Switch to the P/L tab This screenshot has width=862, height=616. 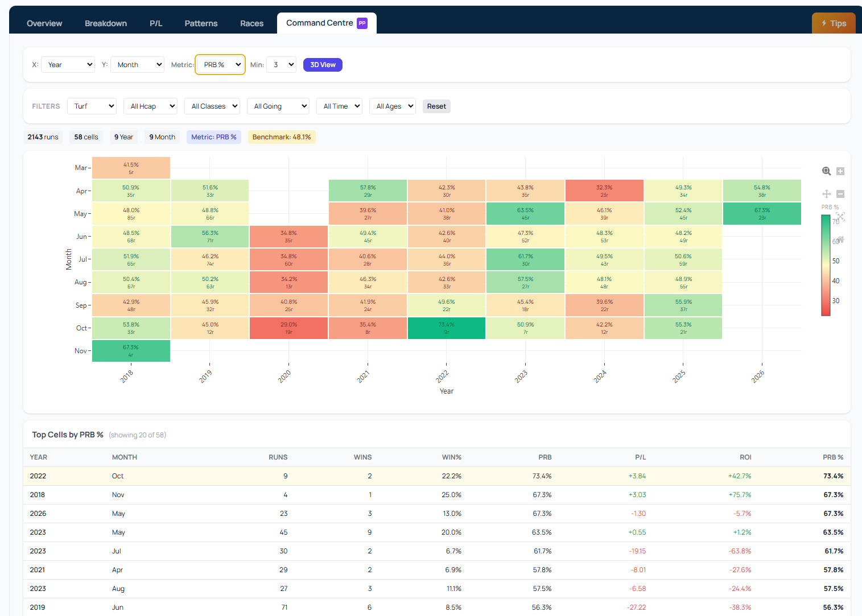pyautogui.click(x=156, y=23)
